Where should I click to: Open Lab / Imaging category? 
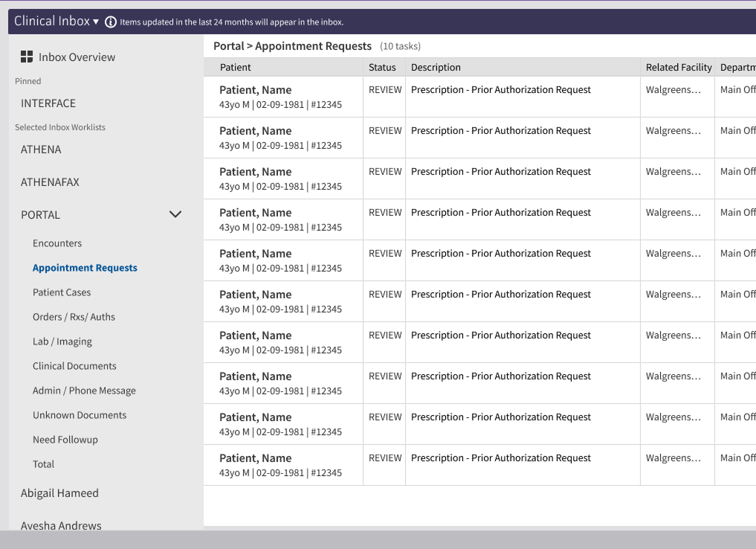[62, 341]
